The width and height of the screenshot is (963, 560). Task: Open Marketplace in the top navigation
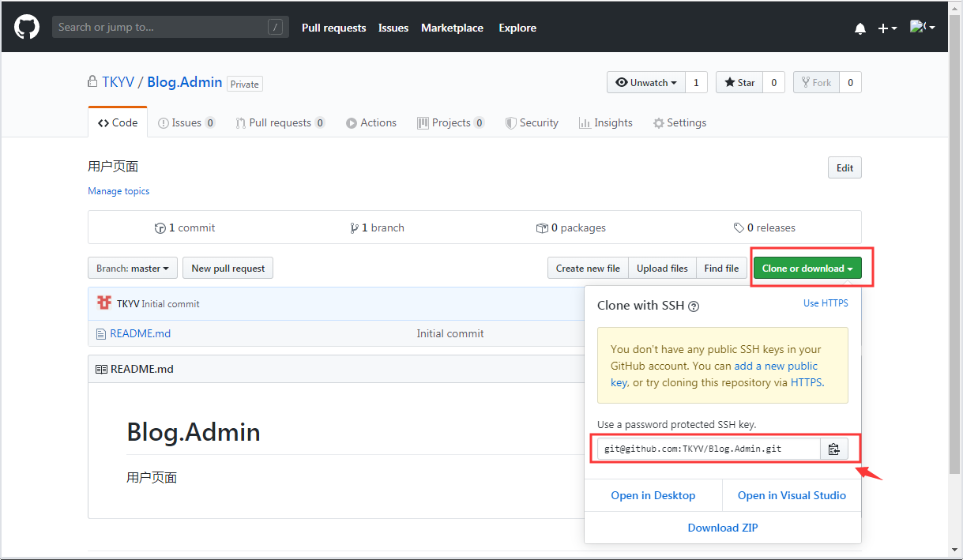452,28
